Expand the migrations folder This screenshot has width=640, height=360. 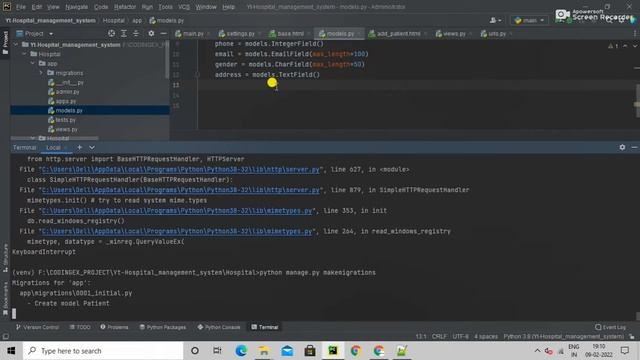pyautogui.click(x=41, y=73)
